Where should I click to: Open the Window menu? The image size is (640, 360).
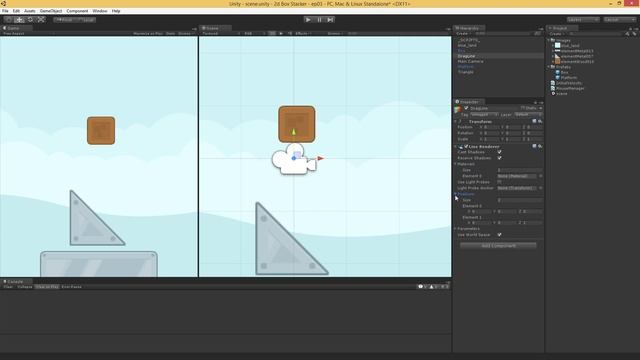coord(100,11)
